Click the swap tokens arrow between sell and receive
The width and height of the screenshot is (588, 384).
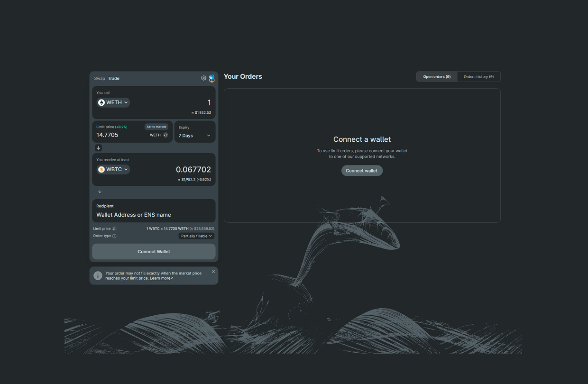(x=99, y=148)
